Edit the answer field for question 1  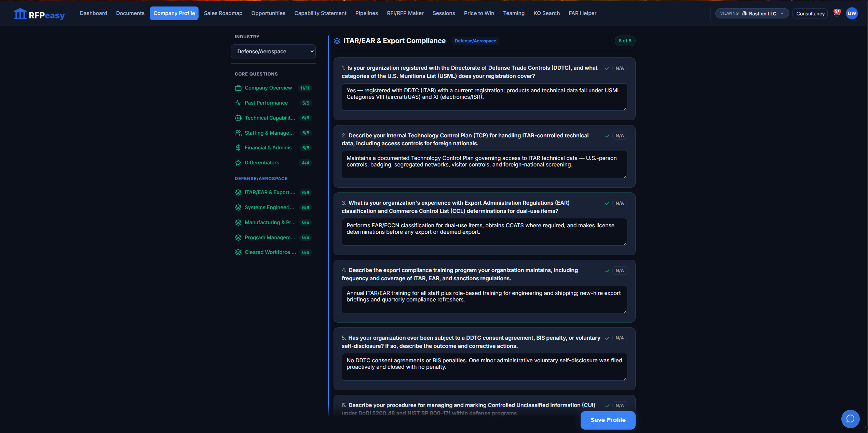[484, 97]
